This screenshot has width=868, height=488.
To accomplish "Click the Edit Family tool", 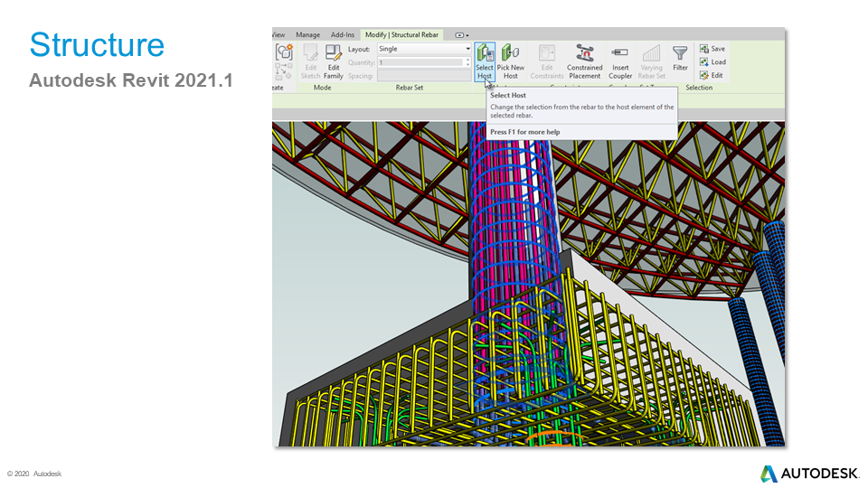I will pyautogui.click(x=334, y=61).
